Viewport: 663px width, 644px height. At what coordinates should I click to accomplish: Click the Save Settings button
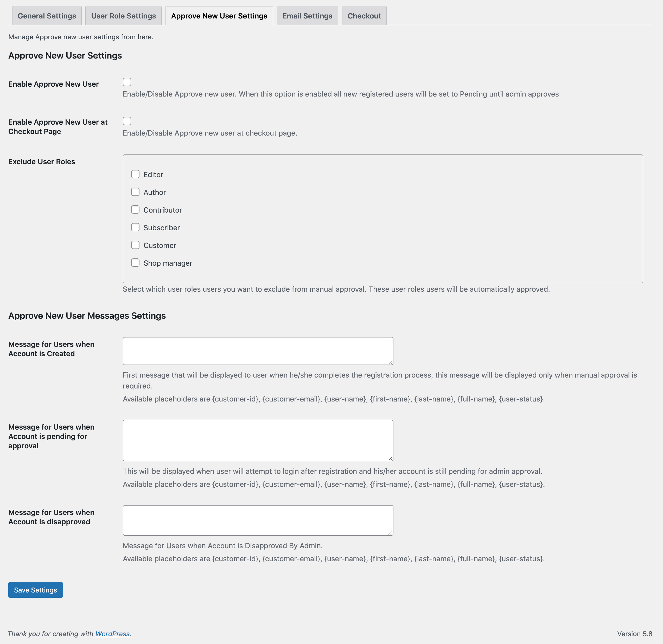coord(35,590)
